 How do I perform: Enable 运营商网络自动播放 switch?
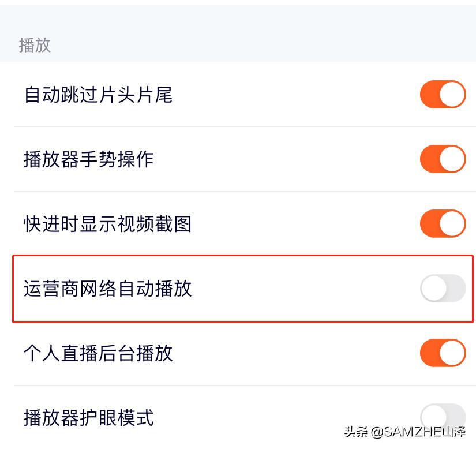(443, 288)
